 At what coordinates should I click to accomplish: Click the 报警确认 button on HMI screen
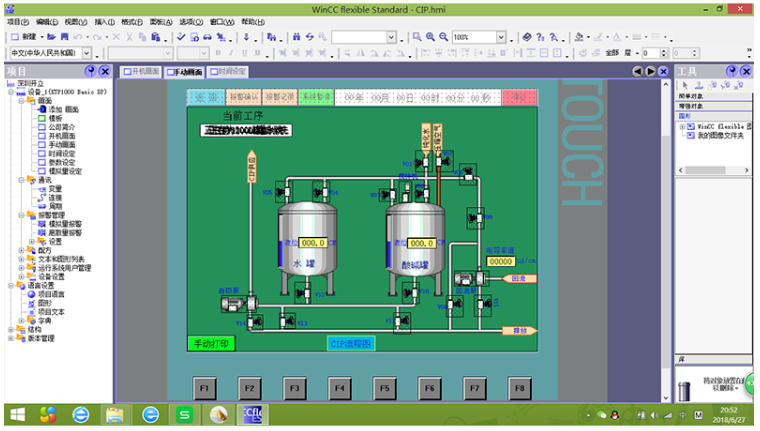[244, 97]
